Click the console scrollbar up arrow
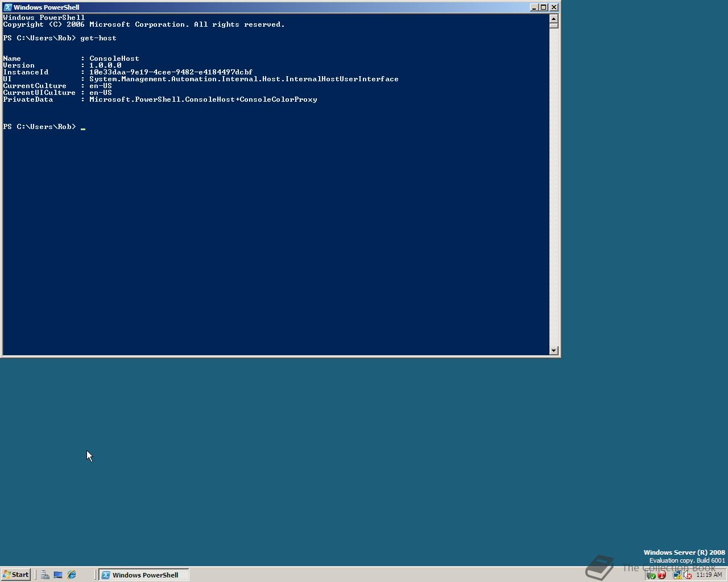 554,18
